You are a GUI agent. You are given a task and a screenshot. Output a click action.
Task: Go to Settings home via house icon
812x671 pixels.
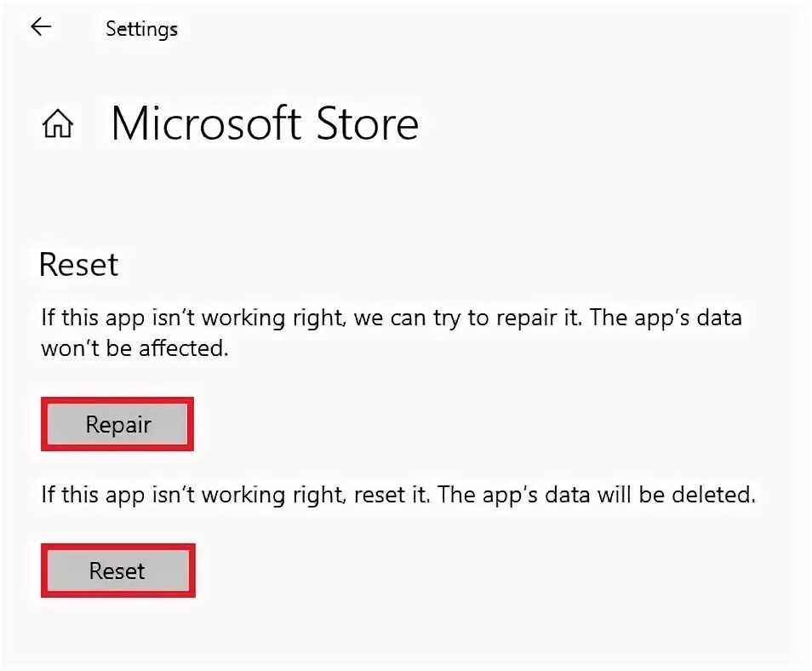point(58,125)
